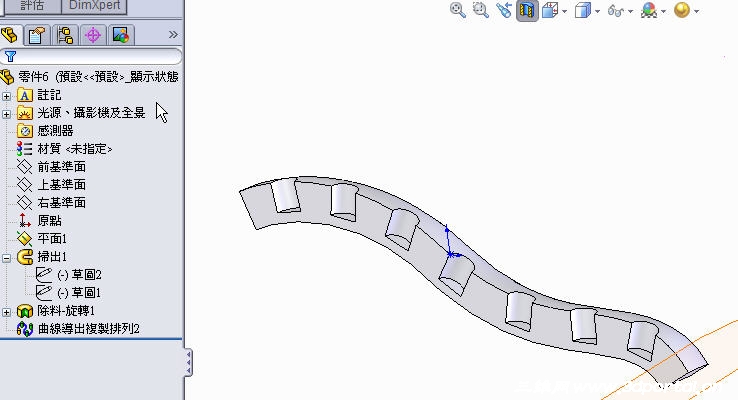The width and height of the screenshot is (738, 400).
Task: Open the PropertyManager tab
Action: (x=37, y=35)
